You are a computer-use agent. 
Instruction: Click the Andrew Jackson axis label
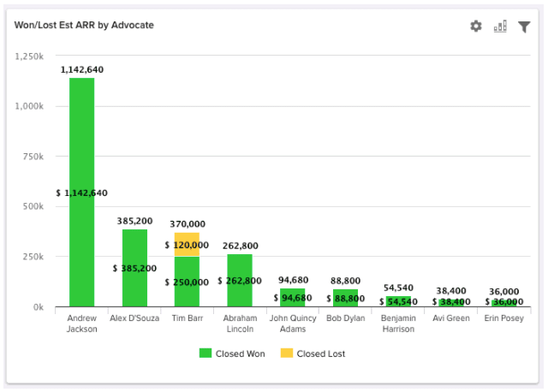[x=81, y=324]
